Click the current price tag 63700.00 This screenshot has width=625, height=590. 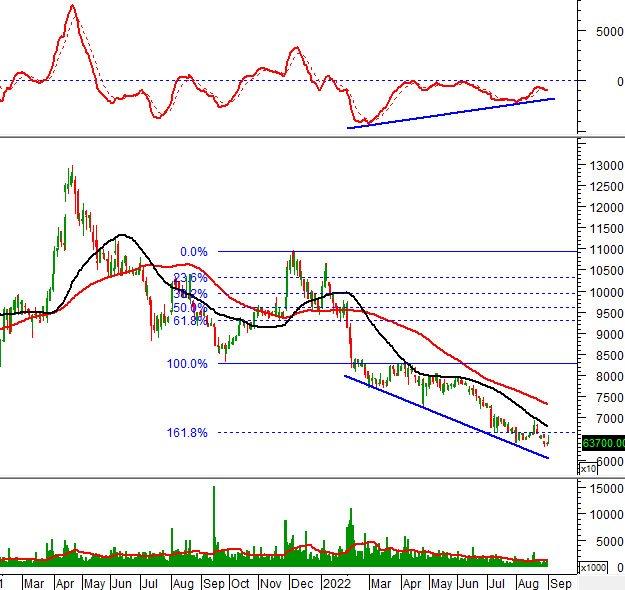pyautogui.click(x=603, y=443)
